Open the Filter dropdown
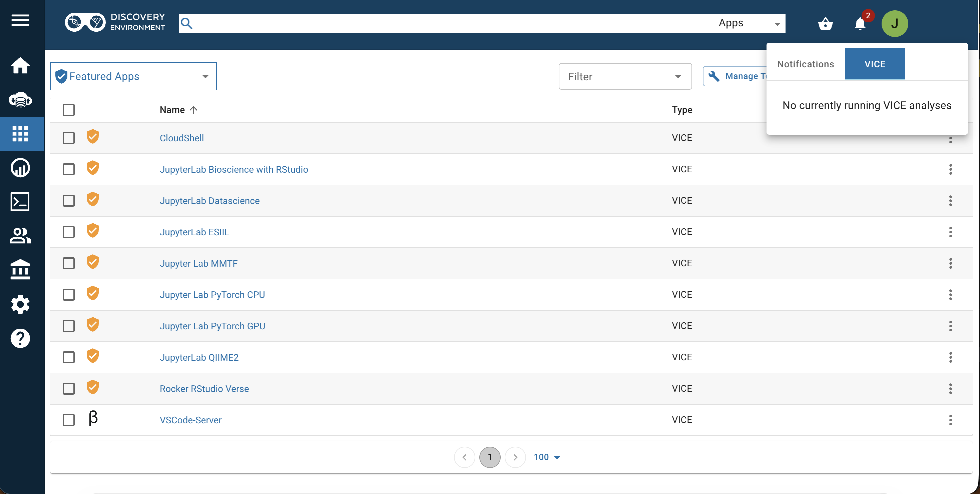The height and width of the screenshot is (494, 980). [625, 76]
